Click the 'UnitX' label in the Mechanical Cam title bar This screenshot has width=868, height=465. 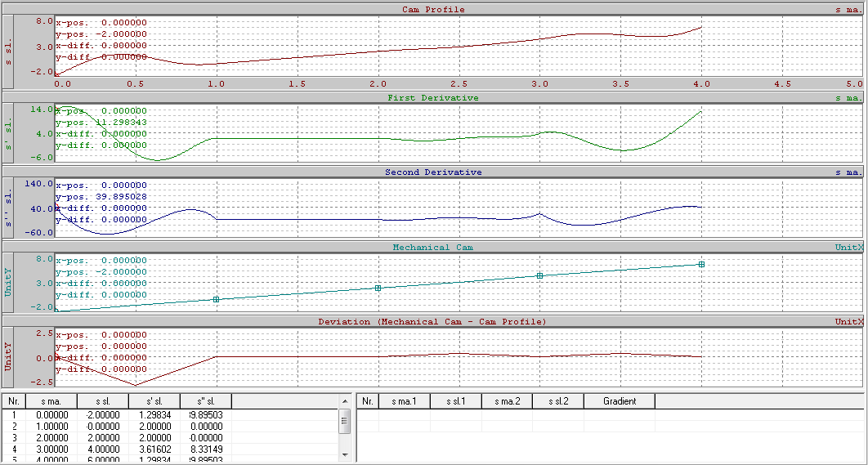[848, 247]
